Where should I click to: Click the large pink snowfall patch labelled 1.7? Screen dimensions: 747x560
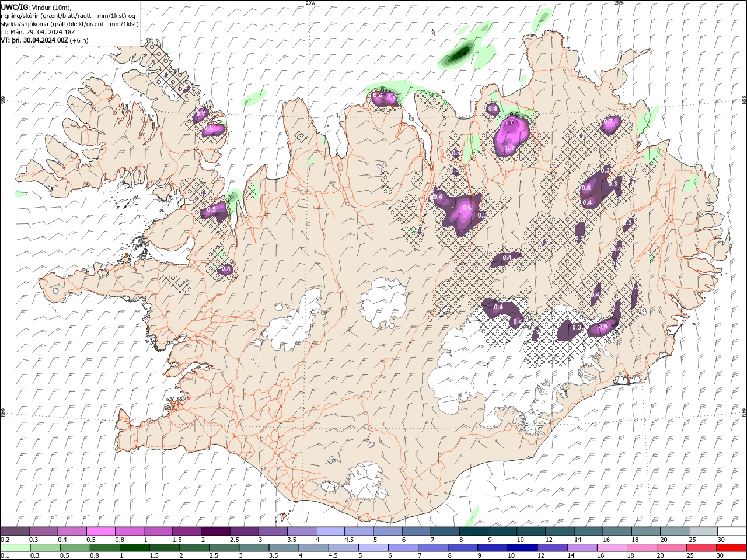511,136
